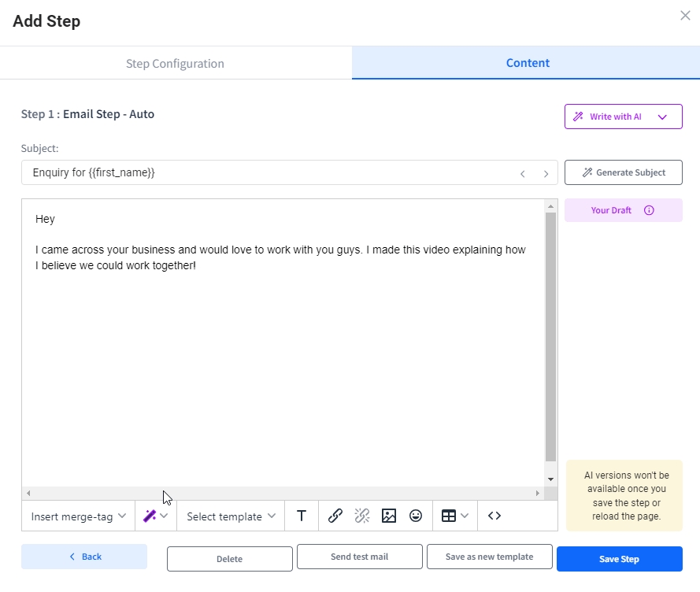Click the next subject arrow
Screen dimensions: 700x592
point(546,173)
